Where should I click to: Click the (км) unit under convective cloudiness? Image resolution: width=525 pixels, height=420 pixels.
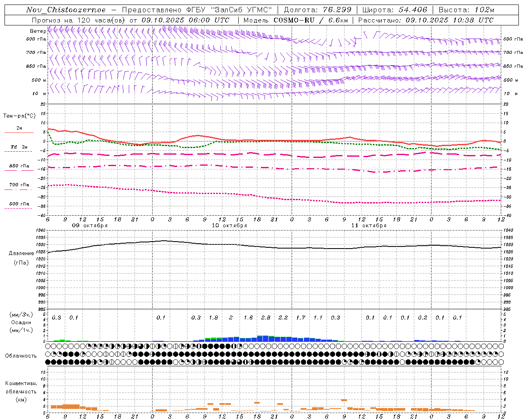pyautogui.click(x=21, y=399)
